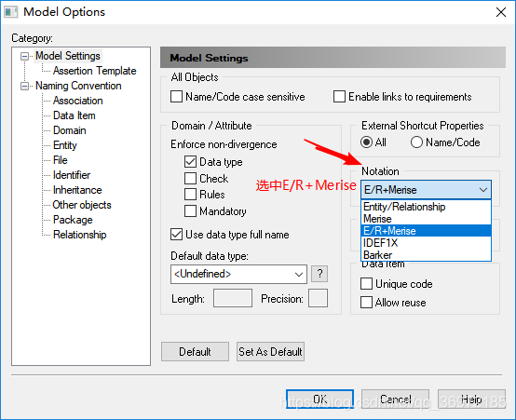Collapse the Model Settings tree node
516x420 pixels.
pos(24,56)
